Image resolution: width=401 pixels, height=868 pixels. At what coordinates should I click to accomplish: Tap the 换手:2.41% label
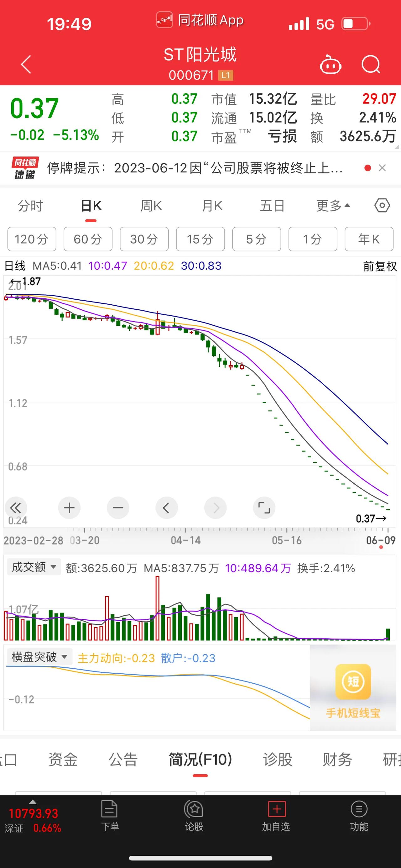[326, 568]
